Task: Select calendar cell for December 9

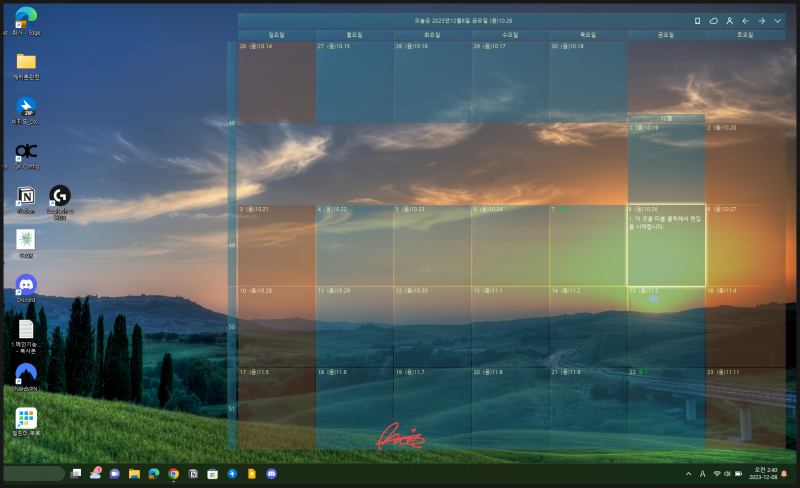Action: point(745,246)
